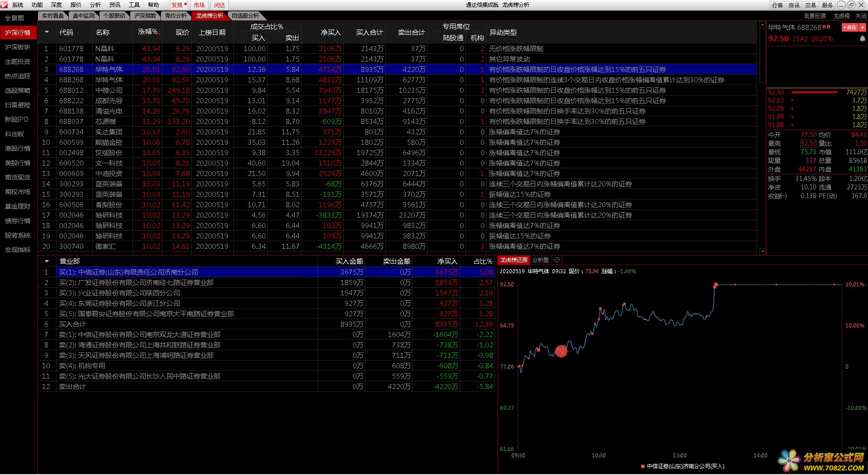Click the scroll-down arrow of the stock list scrollbar
The height and width of the screenshot is (475, 868).
click(763, 252)
